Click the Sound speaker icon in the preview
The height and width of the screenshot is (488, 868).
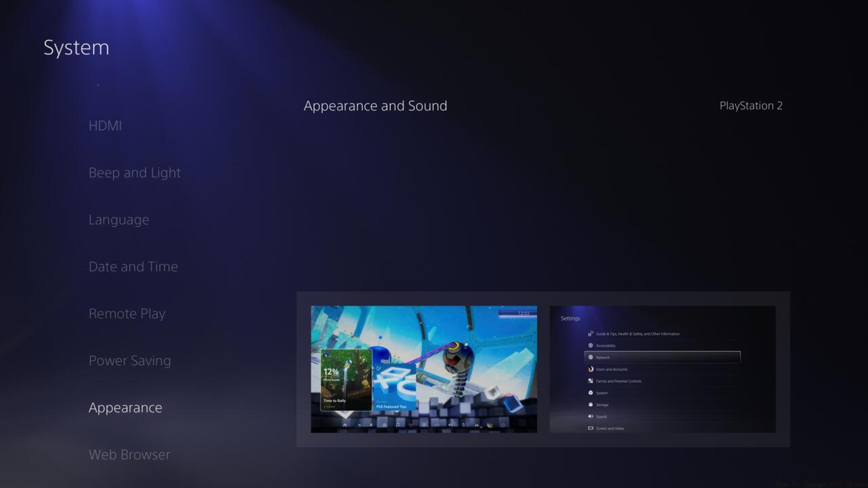tap(590, 416)
